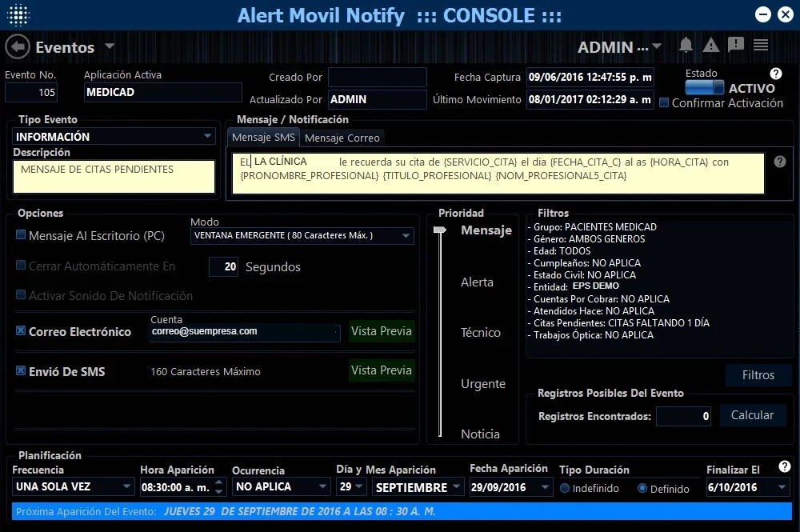This screenshot has height=532, width=800.
Task: Click Calcular button
Action: (752, 415)
